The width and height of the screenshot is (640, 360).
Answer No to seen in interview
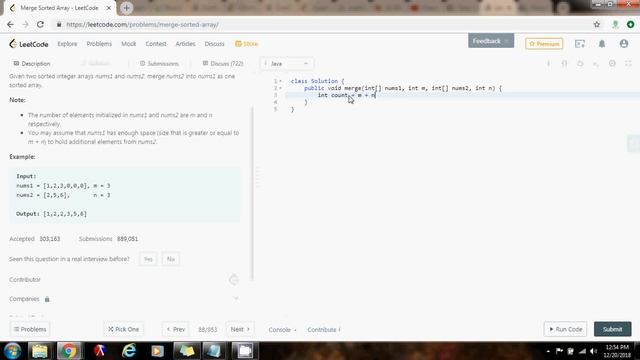(x=171, y=259)
